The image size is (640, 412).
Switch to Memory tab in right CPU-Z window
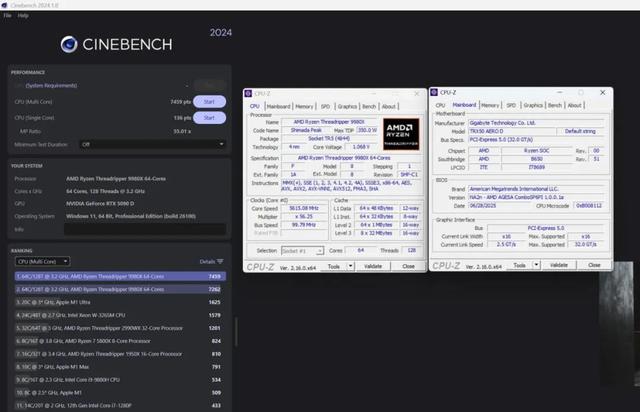pos(490,105)
